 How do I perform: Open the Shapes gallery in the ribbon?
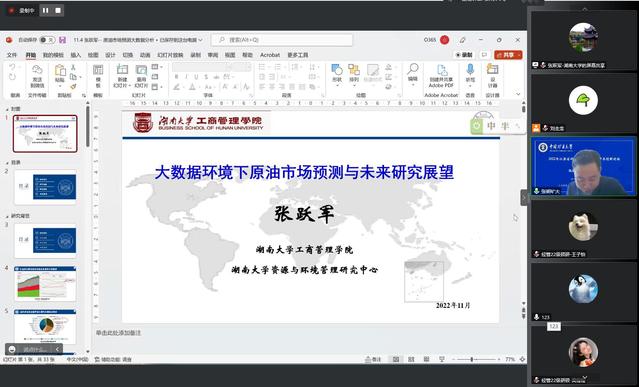click(337, 73)
